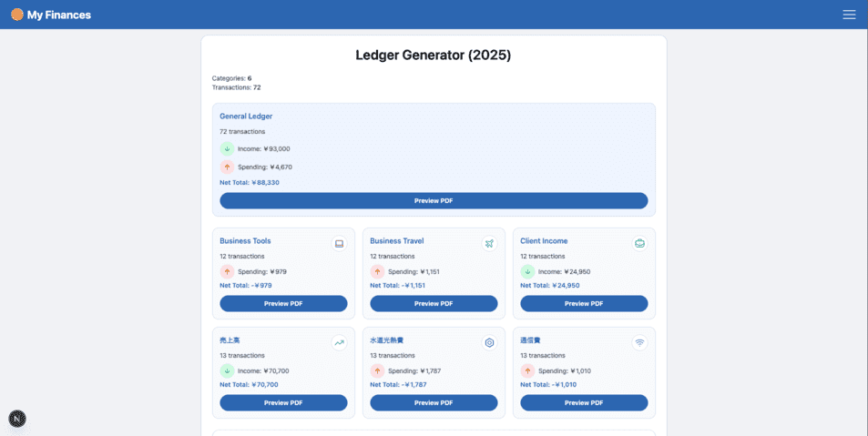Open the hamburger menu in header
The height and width of the screenshot is (436, 868).
849,15
